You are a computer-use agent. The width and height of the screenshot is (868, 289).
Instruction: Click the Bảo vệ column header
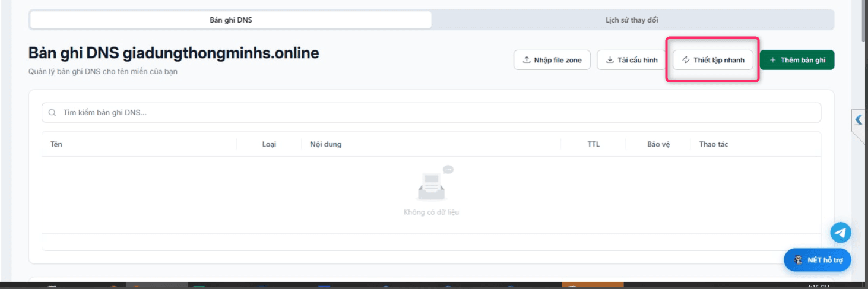tap(658, 144)
